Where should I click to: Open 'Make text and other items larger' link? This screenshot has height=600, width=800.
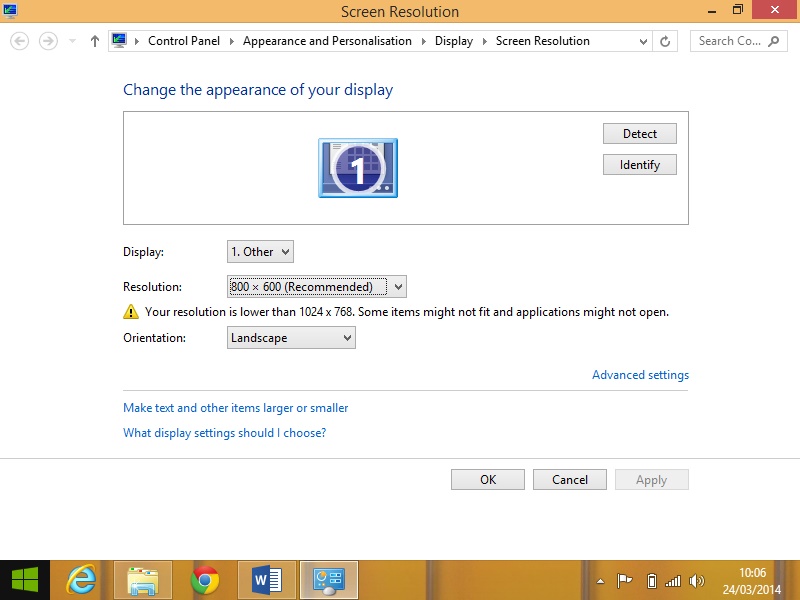click(236, 408)
